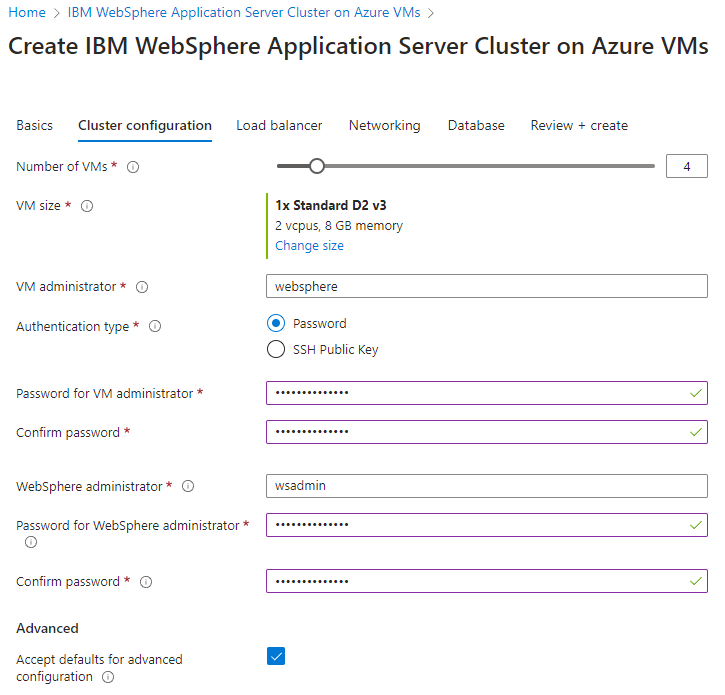Switch to the Load balancer tab
Image resolution: width=725 pixels, height=695 pixels.
click(x=279, y=126)
